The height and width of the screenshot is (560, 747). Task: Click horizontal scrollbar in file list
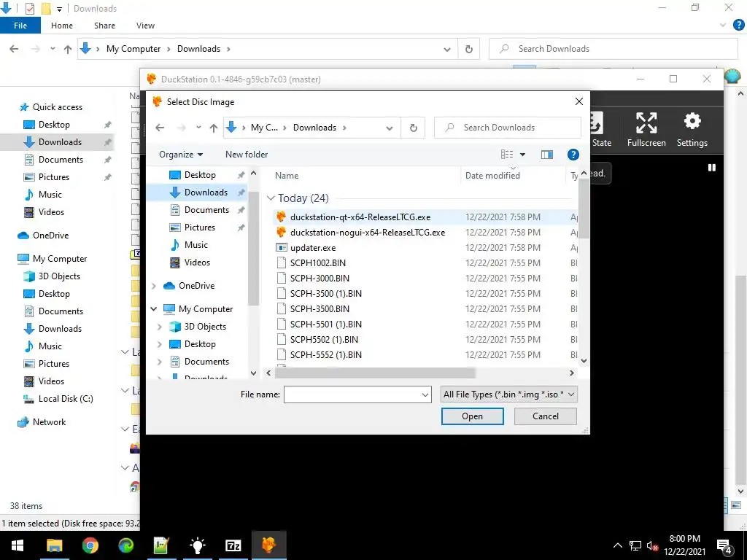click(x=375, y=373)
